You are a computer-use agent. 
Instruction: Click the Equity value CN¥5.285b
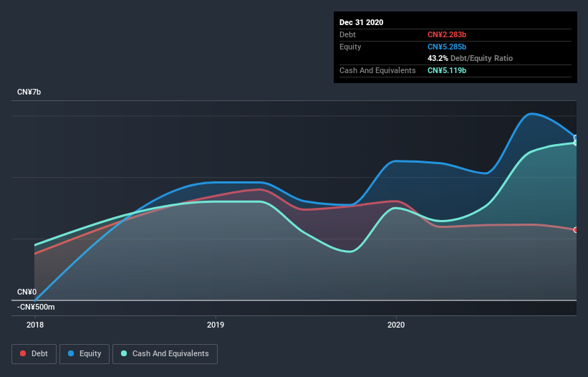[x=447, y=47]
